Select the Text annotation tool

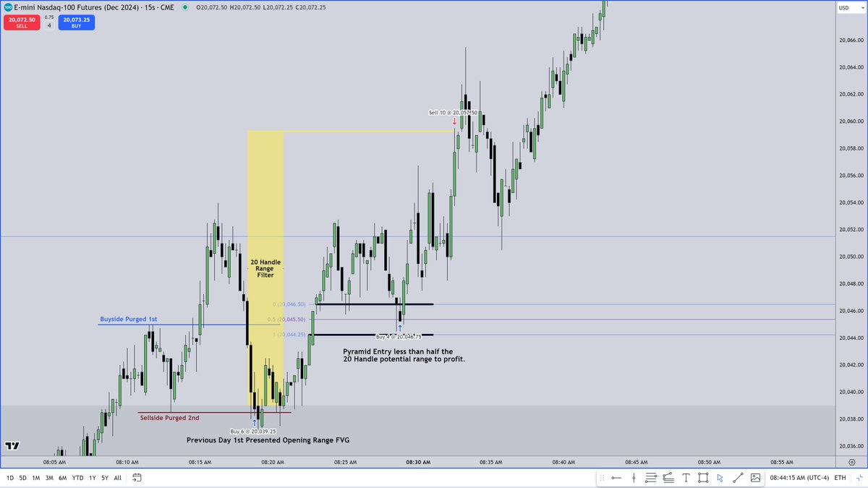click(686, 477)
